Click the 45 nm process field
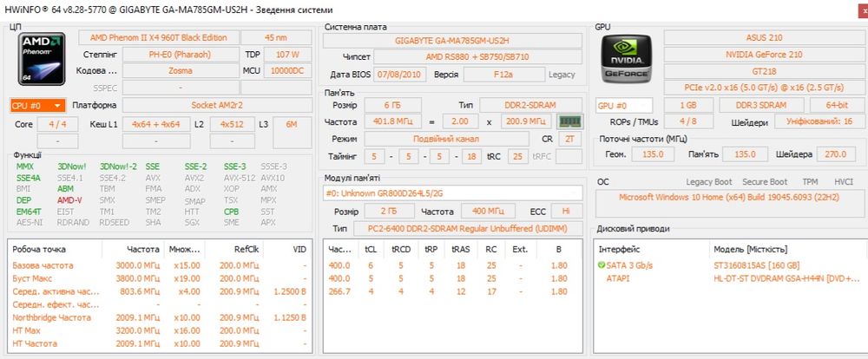The image size is (868, 359). tap(276, 37)
